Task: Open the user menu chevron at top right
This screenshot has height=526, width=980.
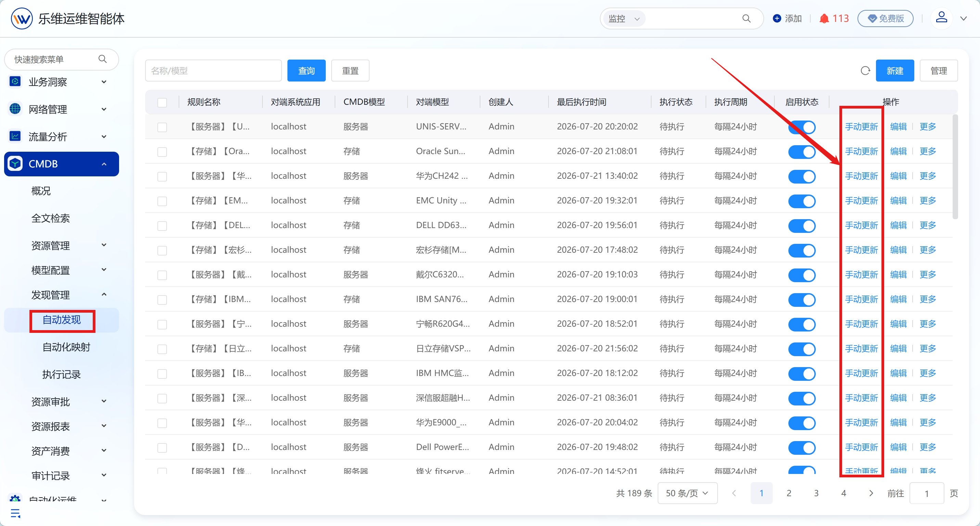Action: [963, 18]
